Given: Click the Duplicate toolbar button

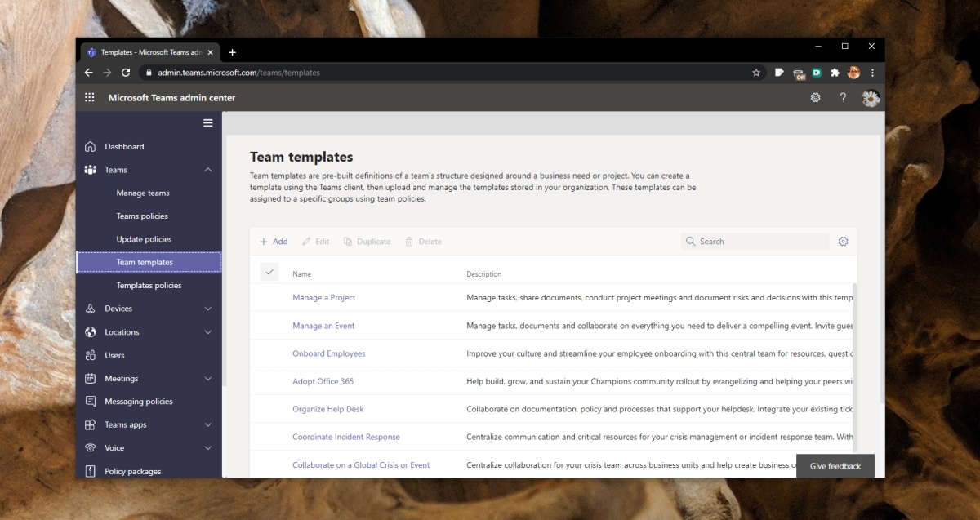Looking at the screenshot, I should point(367,242).
